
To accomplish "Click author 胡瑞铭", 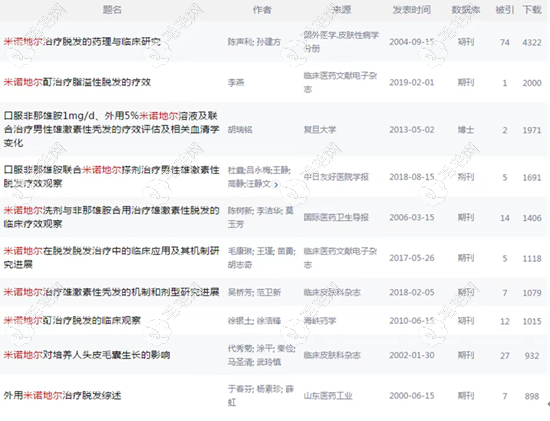I will point(240,130).
